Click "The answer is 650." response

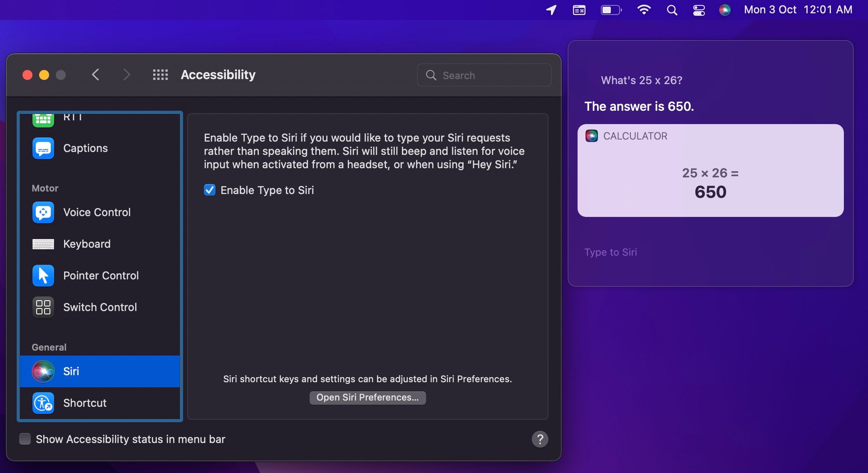click(x=639, y=107)
